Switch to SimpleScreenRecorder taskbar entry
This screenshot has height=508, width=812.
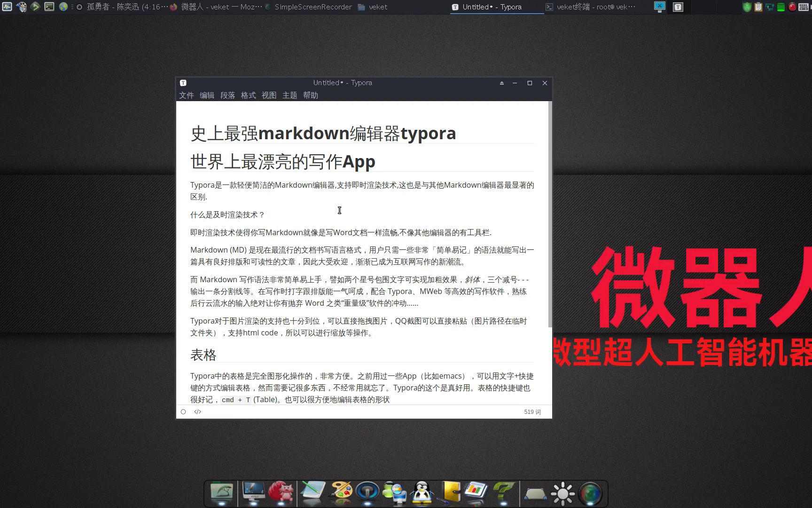(309, 7)
